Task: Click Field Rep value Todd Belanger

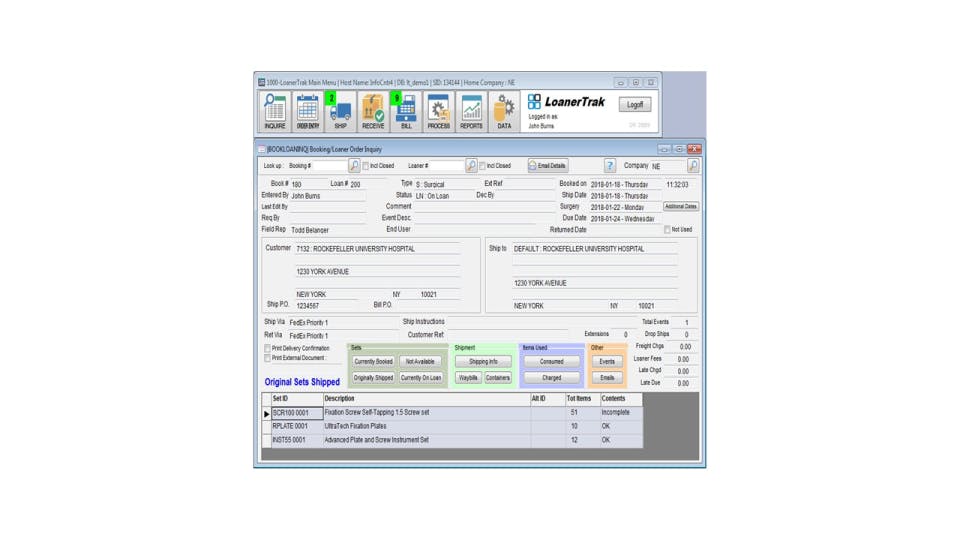Action: coord(310,230)
